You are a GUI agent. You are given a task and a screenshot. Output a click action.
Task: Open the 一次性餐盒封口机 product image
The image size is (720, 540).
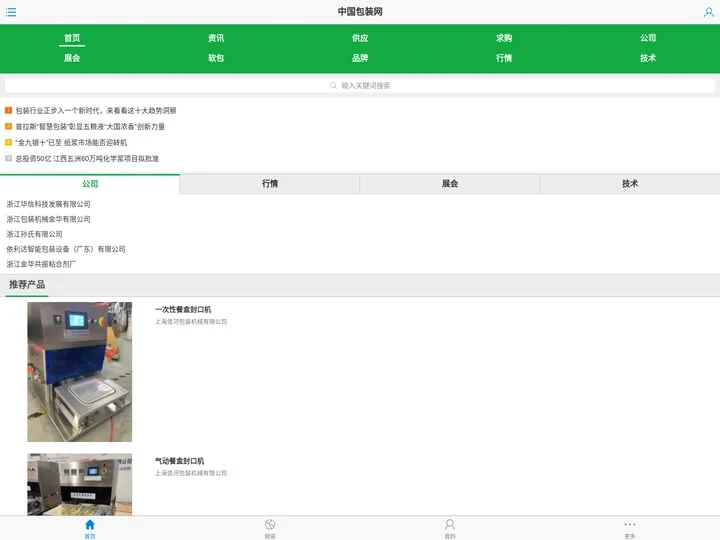coord(79,372)
